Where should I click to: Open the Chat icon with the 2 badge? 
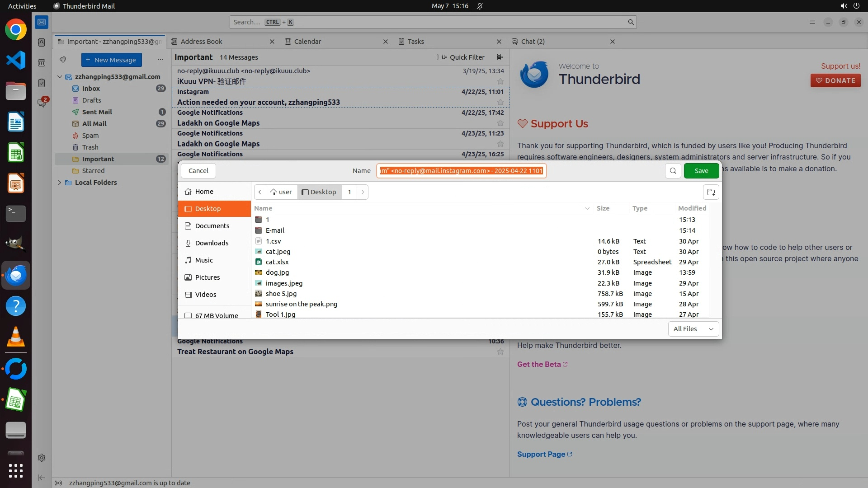click(x=42, y=103)
